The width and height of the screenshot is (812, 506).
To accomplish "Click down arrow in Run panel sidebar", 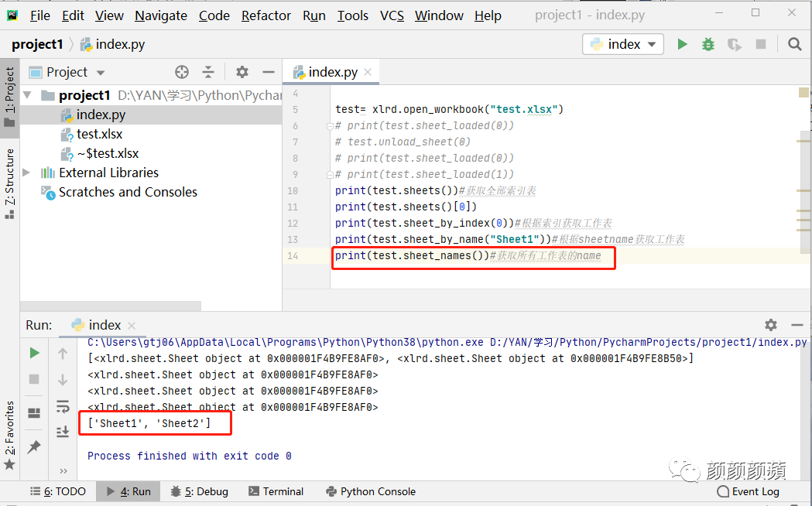I will (63, 380).
